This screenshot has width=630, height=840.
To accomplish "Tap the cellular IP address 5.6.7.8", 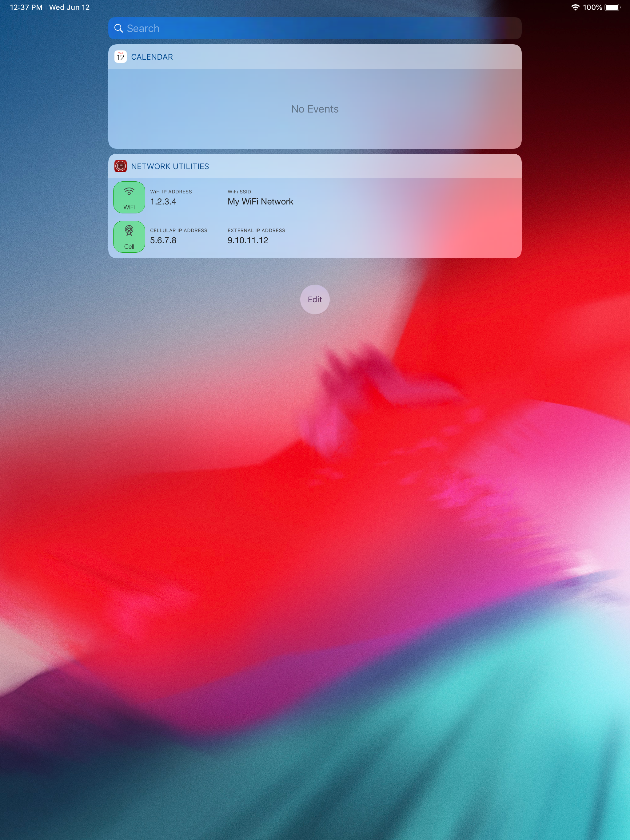I will coord(163,240).
